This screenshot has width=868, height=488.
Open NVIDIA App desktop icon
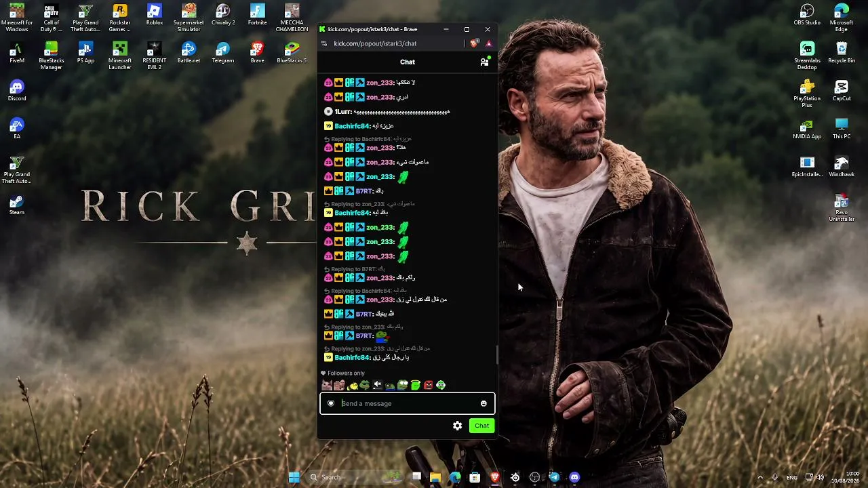807,129
